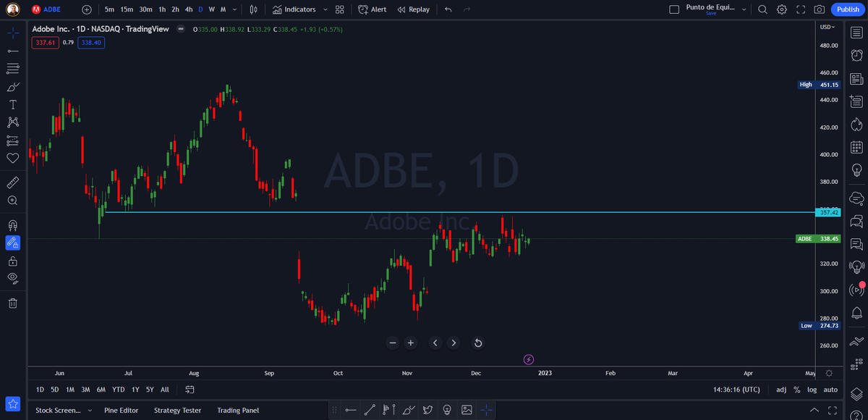Open the Fibonacci tools in left toolbar
868x420 pixels.
pos(13,69)
